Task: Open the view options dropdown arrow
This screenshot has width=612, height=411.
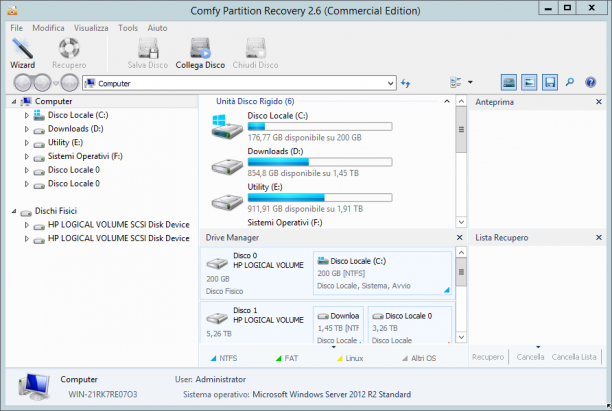Action: (470, 82)
